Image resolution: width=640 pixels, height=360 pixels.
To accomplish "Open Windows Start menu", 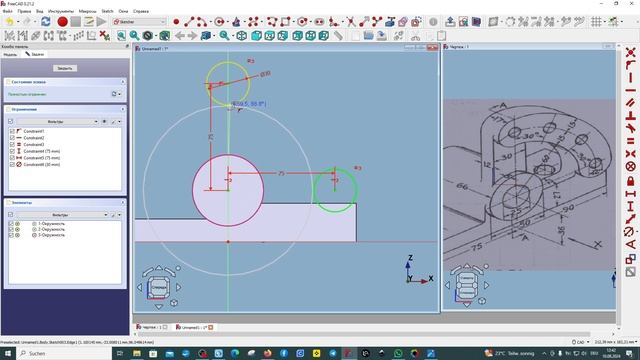I will coord(7,353).
